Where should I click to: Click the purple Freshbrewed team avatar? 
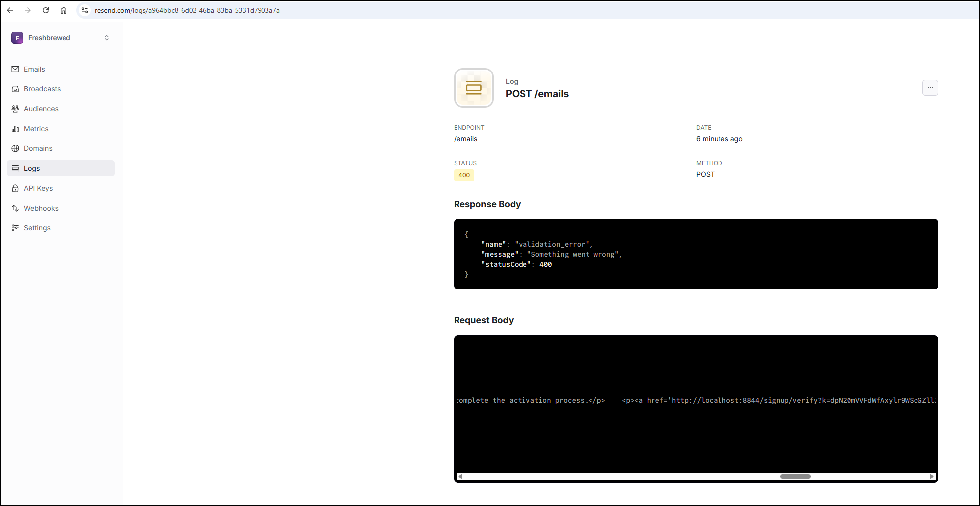coord(17,38)
